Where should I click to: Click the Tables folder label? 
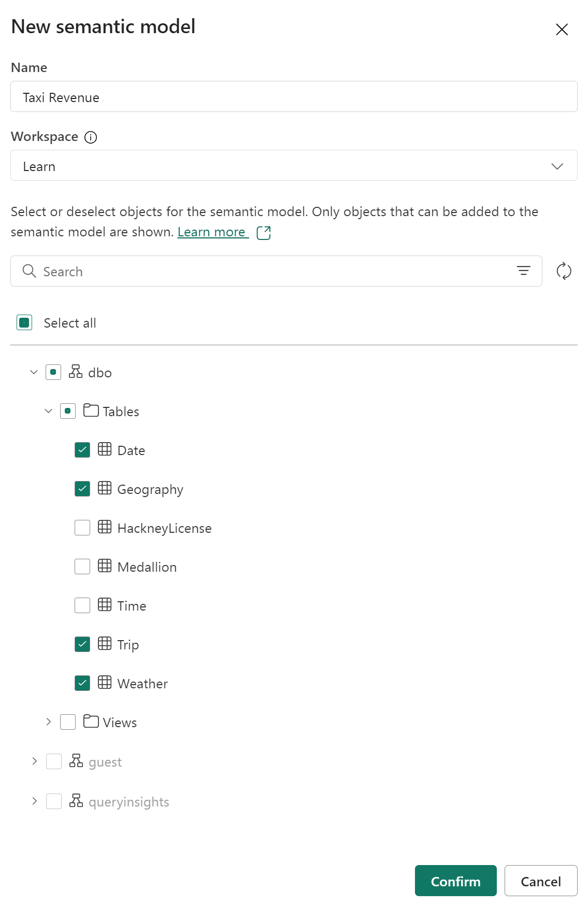[x=121, y=412]
